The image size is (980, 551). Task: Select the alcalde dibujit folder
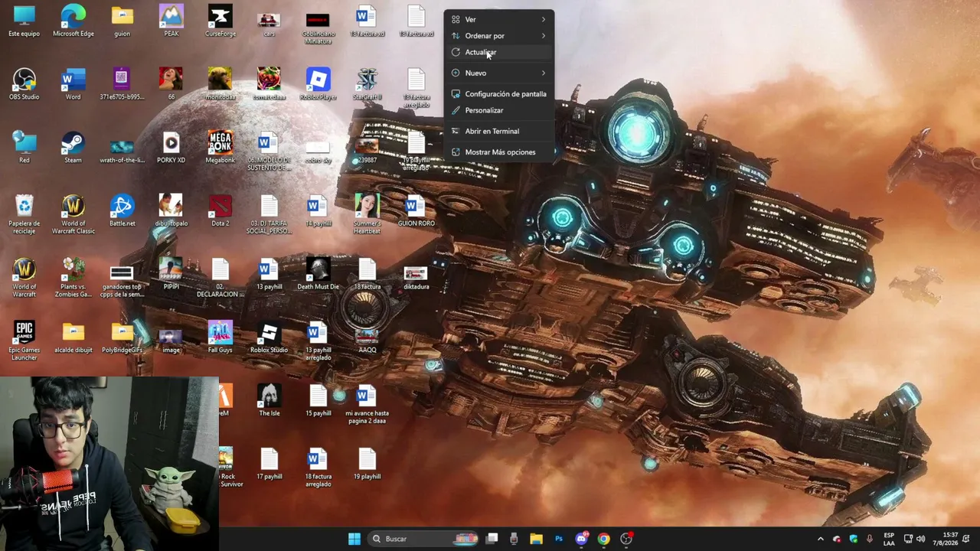pyautogui.click(x=73, y=337)
